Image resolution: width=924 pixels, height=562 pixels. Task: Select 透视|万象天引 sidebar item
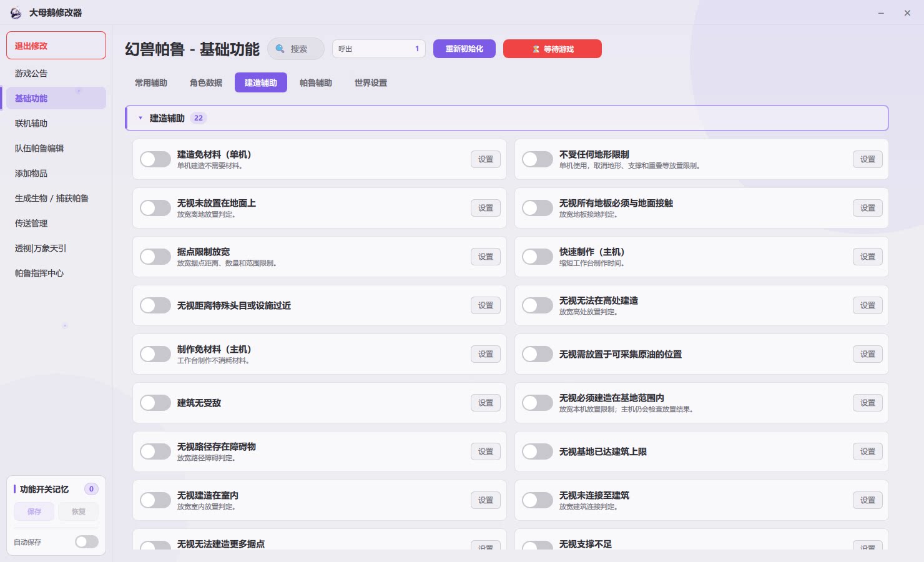pyautogui.click(x=56, y=248)
